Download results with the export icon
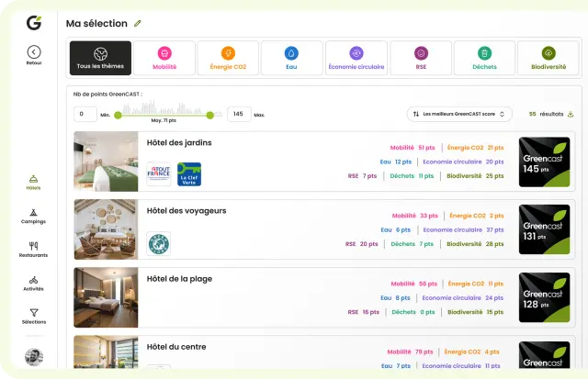The image size is (588, 379). click(x=571, y=114)
